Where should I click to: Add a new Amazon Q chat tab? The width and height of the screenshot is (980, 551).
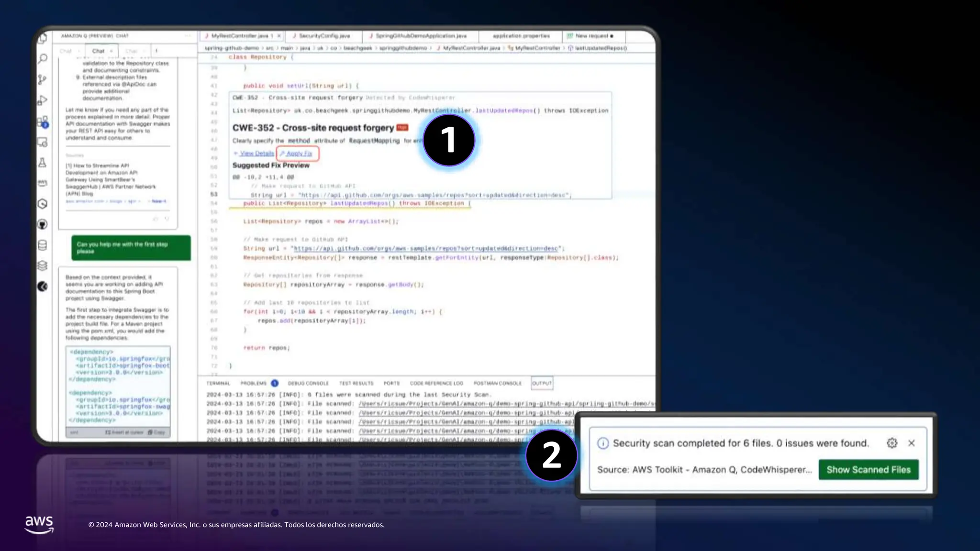tap(156, 51)
